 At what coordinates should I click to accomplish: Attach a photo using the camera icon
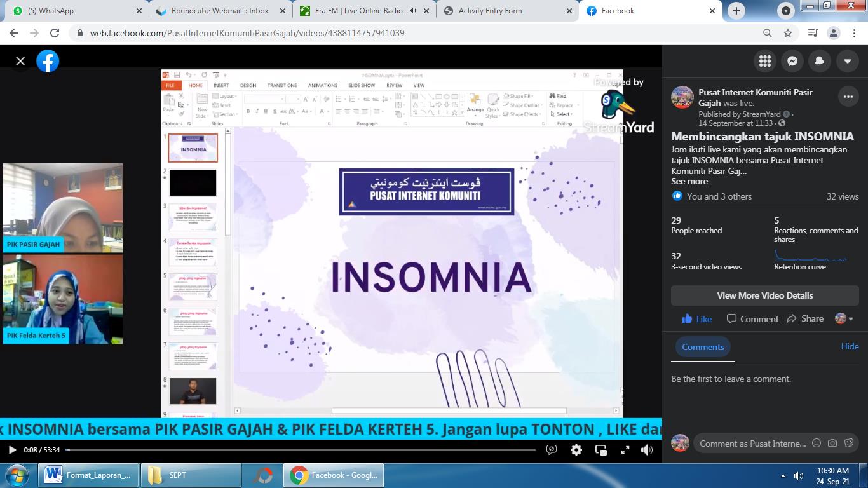pyautogui.click(x=832, y=444)
